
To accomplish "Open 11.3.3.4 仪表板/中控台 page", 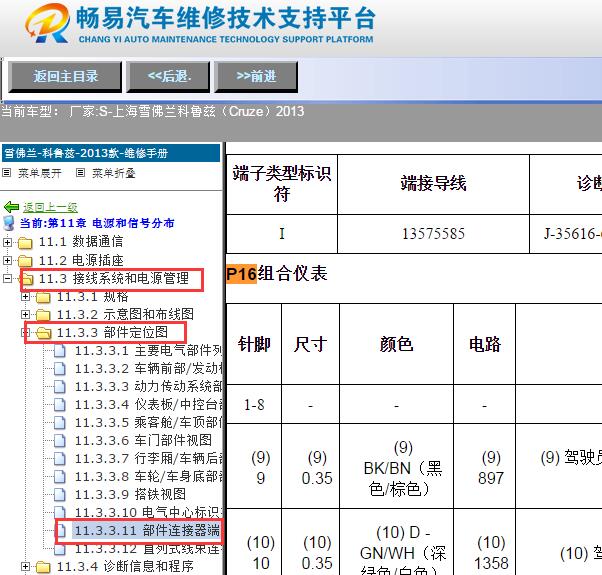I will [x=149, y=405].
